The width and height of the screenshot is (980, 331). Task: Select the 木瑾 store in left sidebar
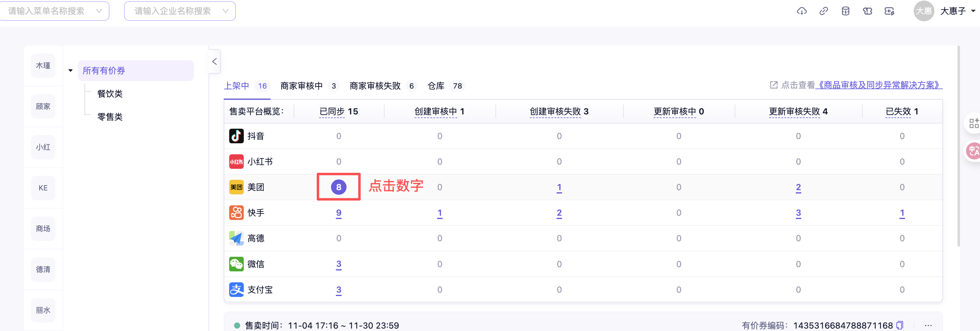tap(43, 65)
